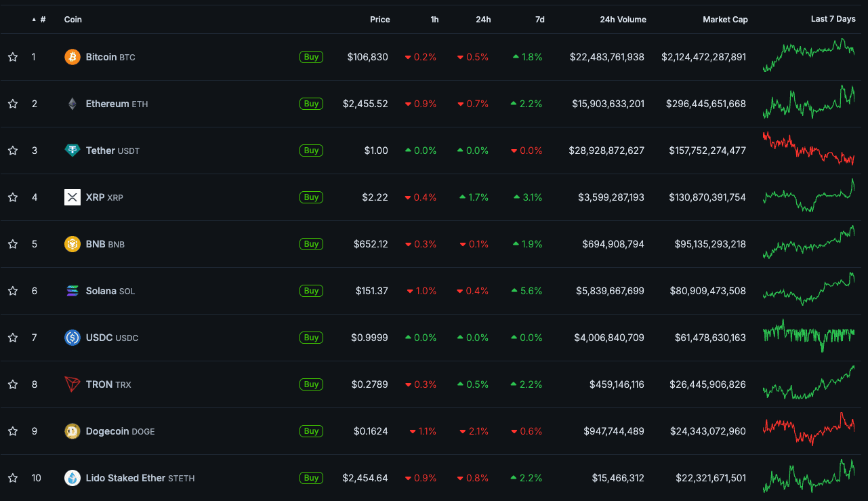Image resolution: width=868 pixels, height=501 pixels.
Task: Add TRON to favorites via star
Action: pyautogui.click(x=13, y=384)
